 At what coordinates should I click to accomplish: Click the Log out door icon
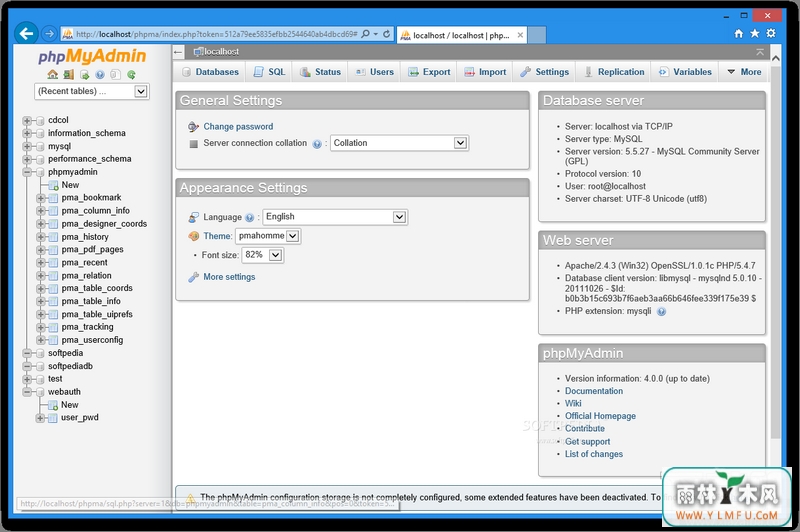(68, 74)
